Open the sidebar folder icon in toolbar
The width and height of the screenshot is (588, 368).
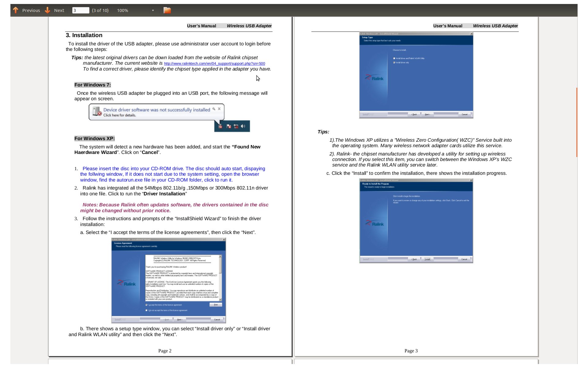tap(167, 10)
